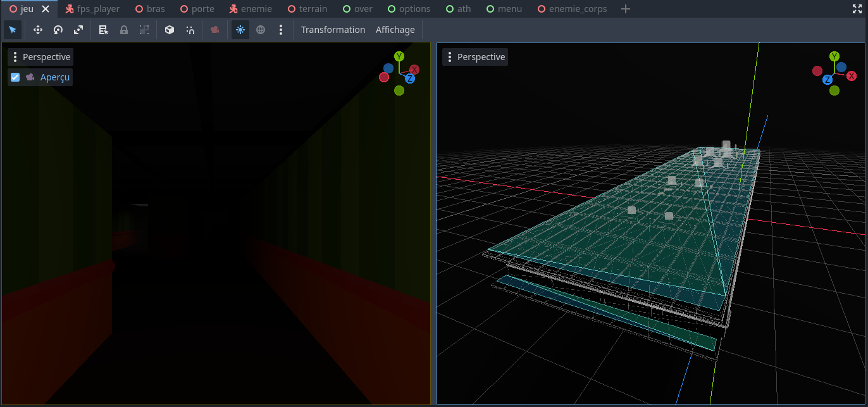This screenshot has width=868, height=407.
Task: Switch to the bras scene tab
Action: click(150, 9)
